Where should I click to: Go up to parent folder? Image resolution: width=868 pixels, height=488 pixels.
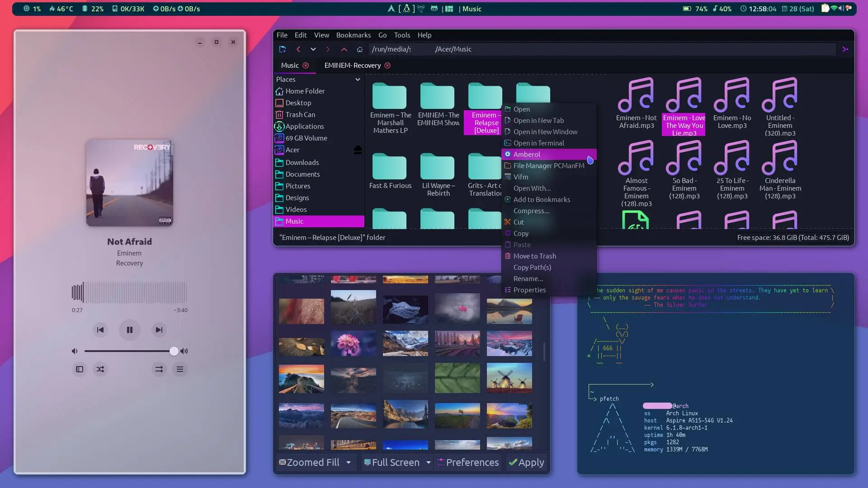point(344,49)
